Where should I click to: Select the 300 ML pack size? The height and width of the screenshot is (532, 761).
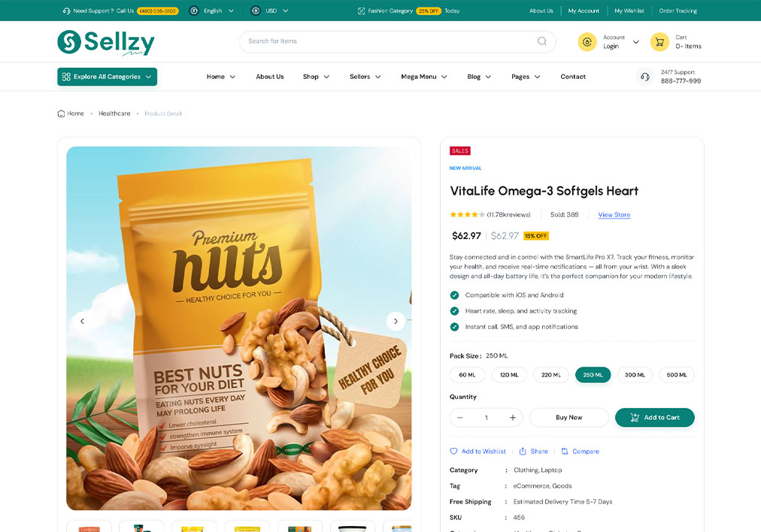point(635,375)
